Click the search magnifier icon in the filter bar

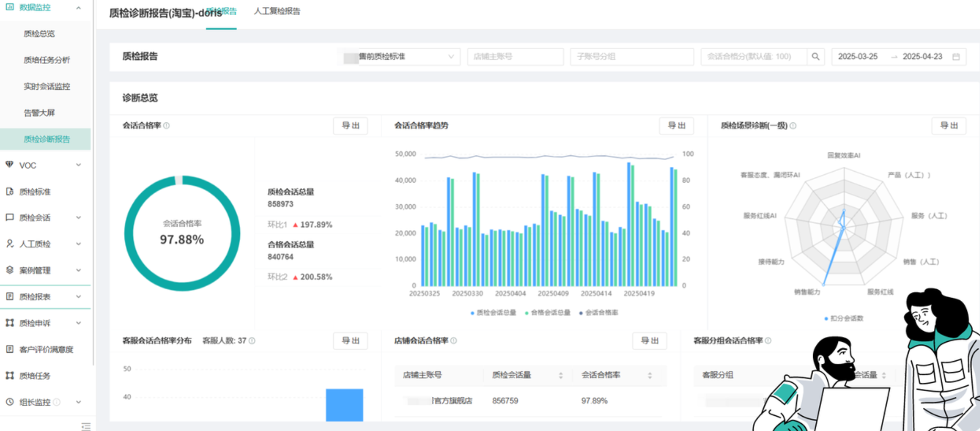tap(815, 57)
